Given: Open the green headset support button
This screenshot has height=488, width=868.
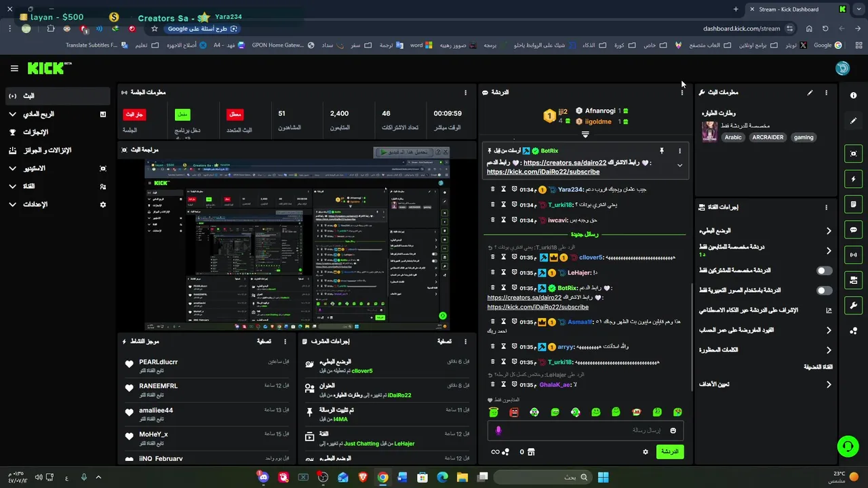Looking at the screenshot, I should [x=848, y=446].
